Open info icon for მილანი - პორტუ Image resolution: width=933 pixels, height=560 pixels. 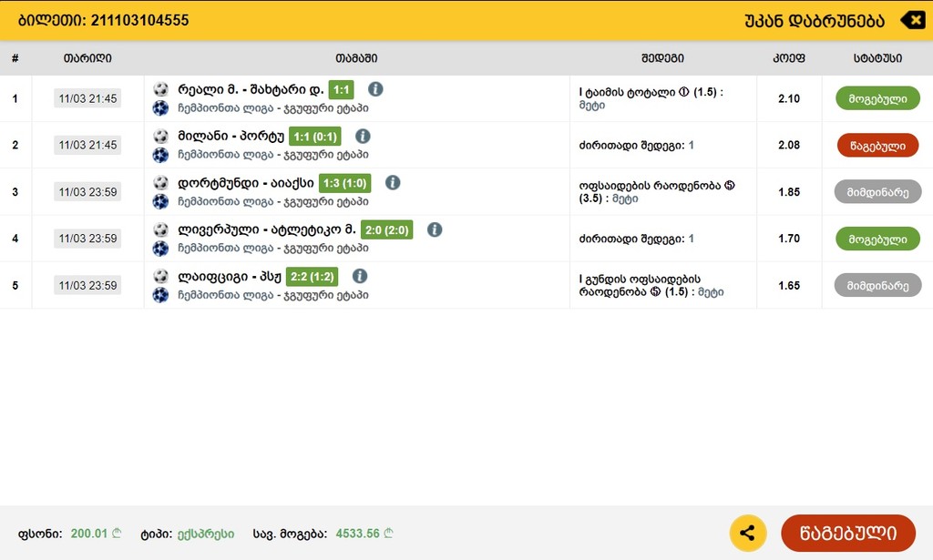click(x=363, y=137)
